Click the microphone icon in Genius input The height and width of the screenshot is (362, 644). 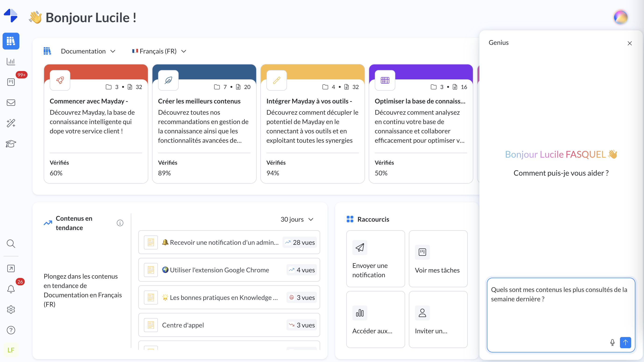point(612,342)
